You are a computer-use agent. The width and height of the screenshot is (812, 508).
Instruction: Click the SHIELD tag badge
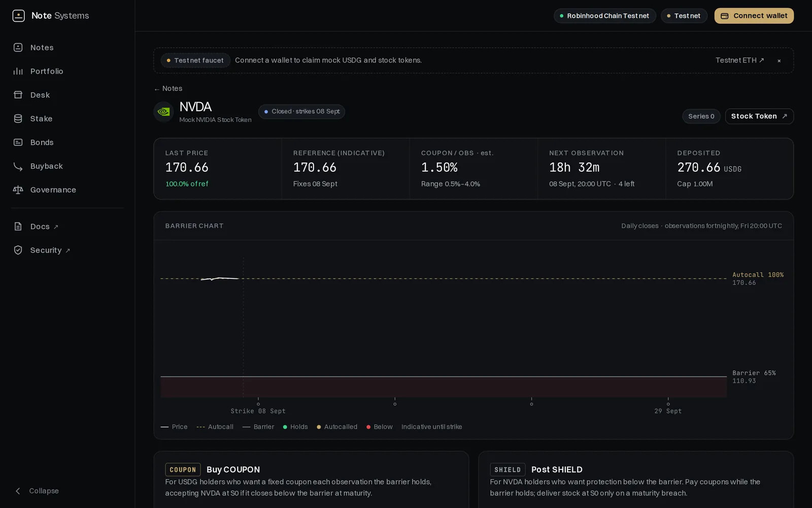507,470
